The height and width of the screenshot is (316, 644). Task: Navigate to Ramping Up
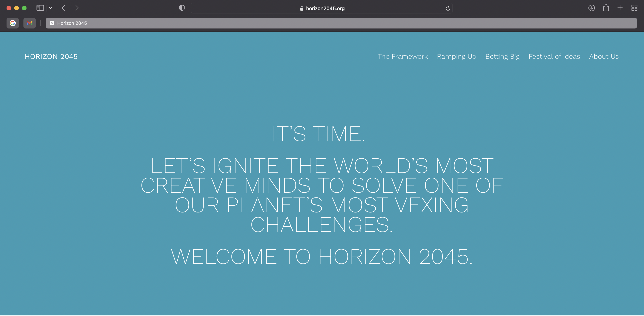(x=457, y=57)
